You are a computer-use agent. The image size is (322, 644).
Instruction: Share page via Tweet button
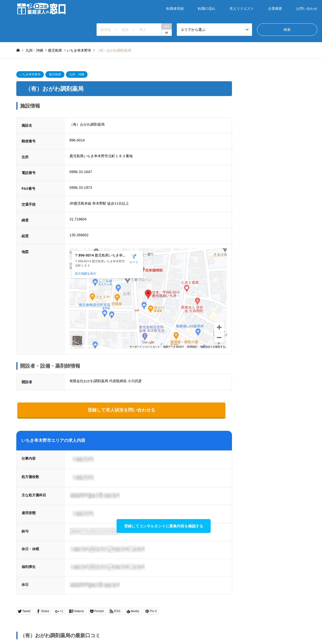[x=24, y=611]
